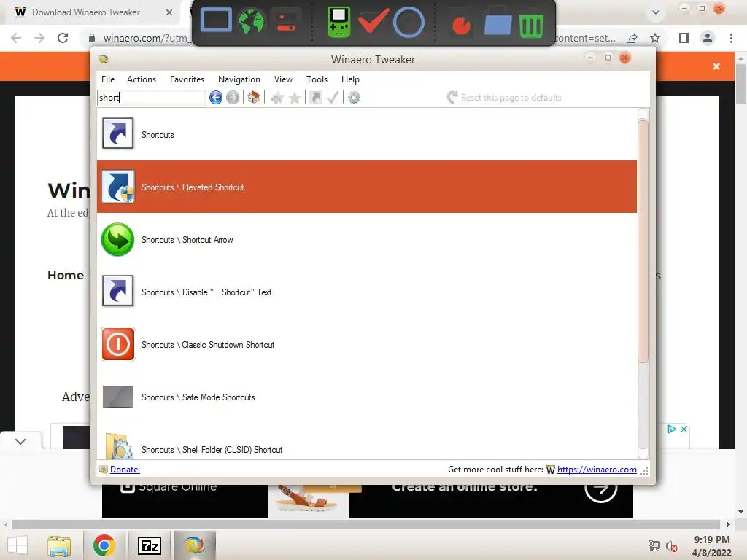Click the muted volume tray icon

click(672, 546)
